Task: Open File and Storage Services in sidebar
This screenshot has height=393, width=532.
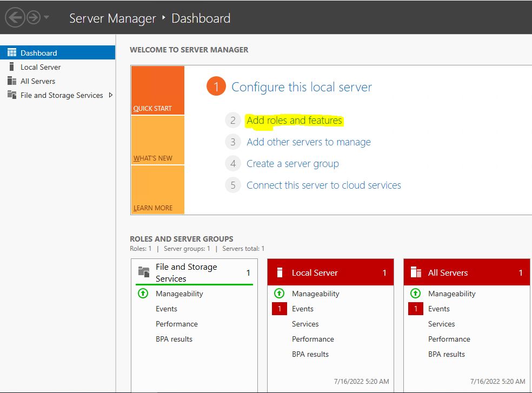Action: click(x=62, y=95)
